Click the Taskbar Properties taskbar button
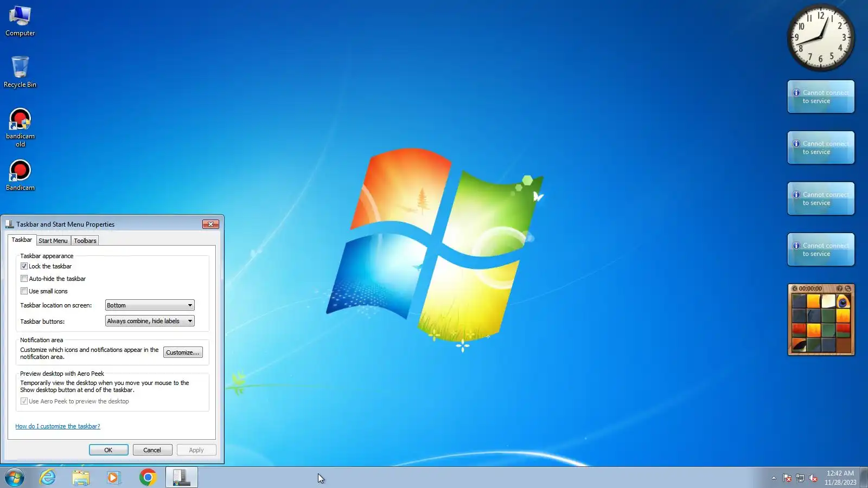868x488 pixels. [181, 478]
